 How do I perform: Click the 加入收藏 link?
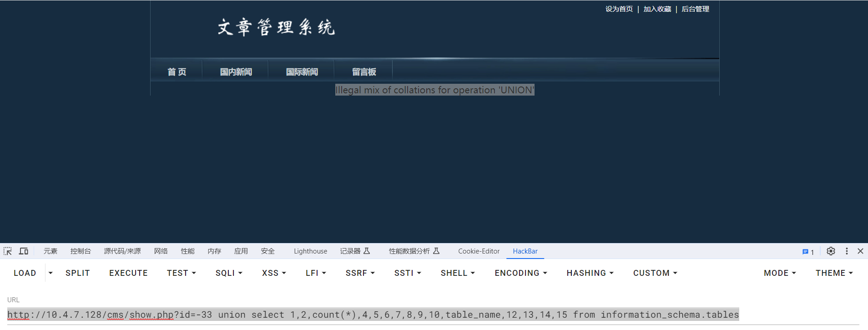657,9
